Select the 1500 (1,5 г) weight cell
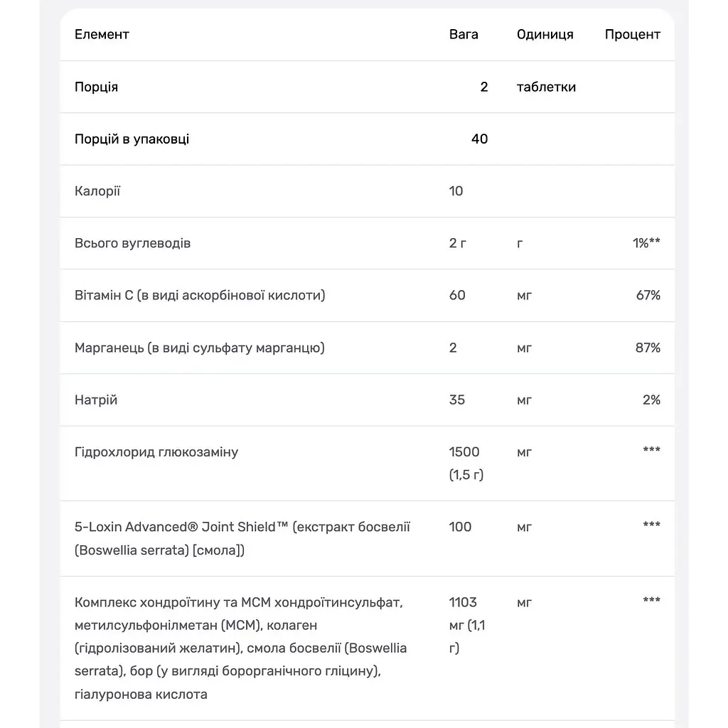Image resolution: width=728 pixels, height=728 pixels. [x=466, y=464]
